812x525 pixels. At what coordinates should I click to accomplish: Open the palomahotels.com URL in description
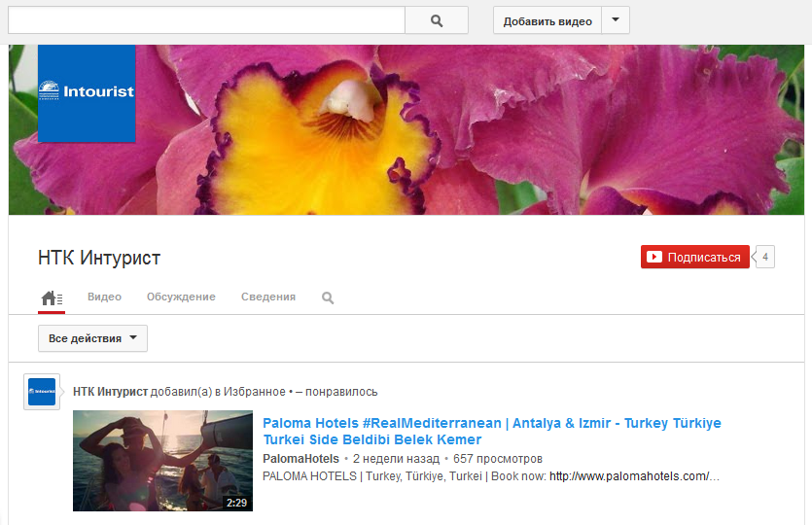634,476
